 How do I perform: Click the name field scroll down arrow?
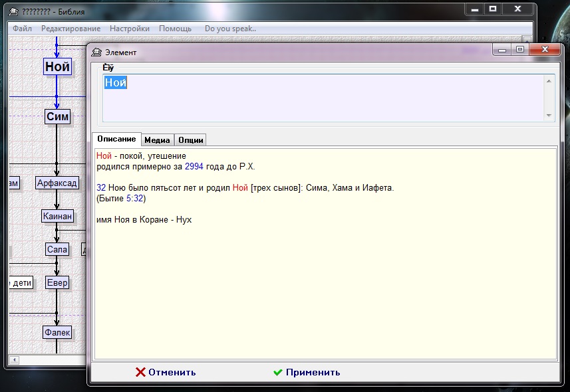coord(549,115)
